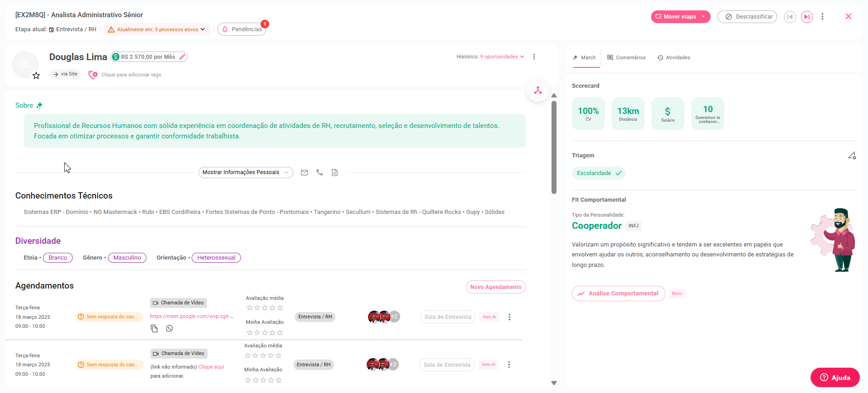This screenshot has height=393, width=868.
Task: Toggle the Escolaridade screening chip
Action: click(x=599, y=173)
